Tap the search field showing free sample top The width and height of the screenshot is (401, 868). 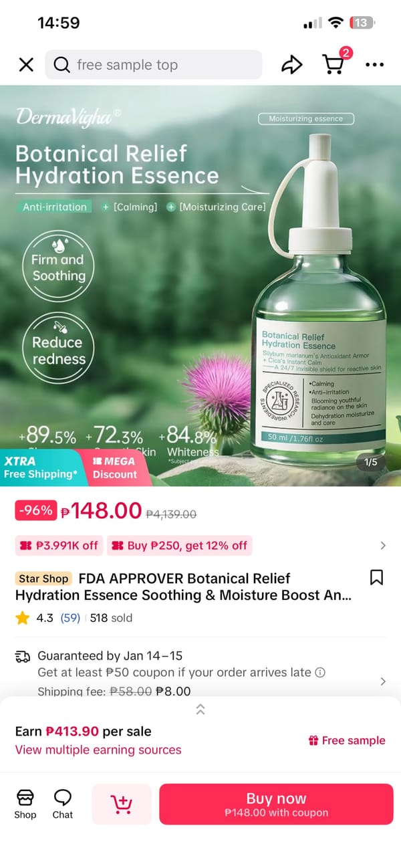tap(154, 65)
